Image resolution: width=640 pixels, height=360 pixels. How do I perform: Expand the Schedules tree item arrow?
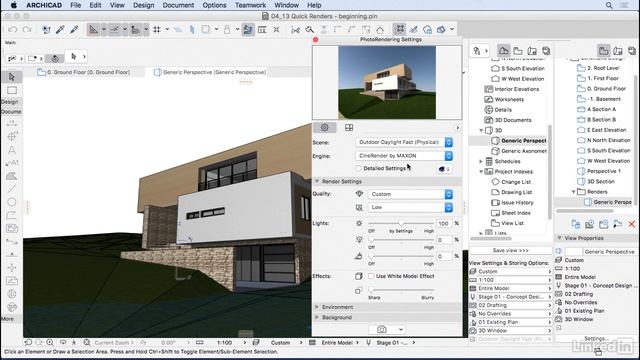pyautogui.click(x=481, y=161)
